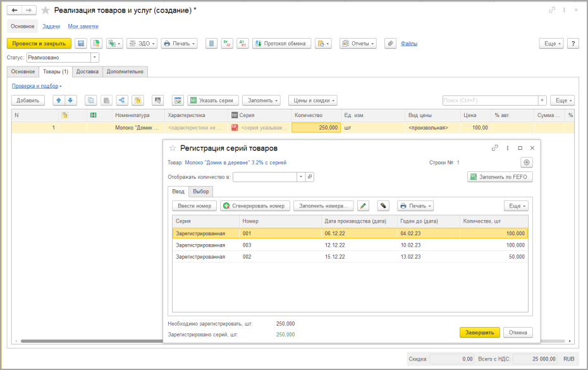Open the Выбор tab in the series dialog
Viewport: 588px width, 370px height.
click(201, 192)
